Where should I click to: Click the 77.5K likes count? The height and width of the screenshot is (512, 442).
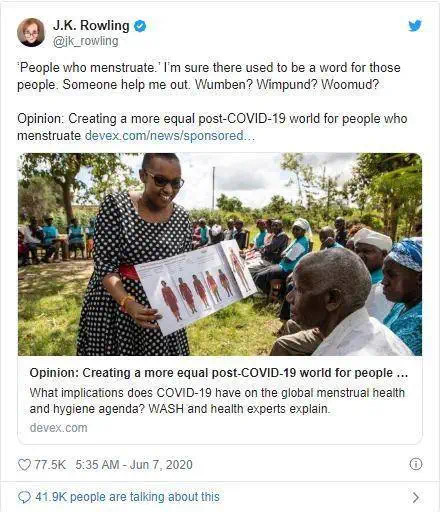50,464
